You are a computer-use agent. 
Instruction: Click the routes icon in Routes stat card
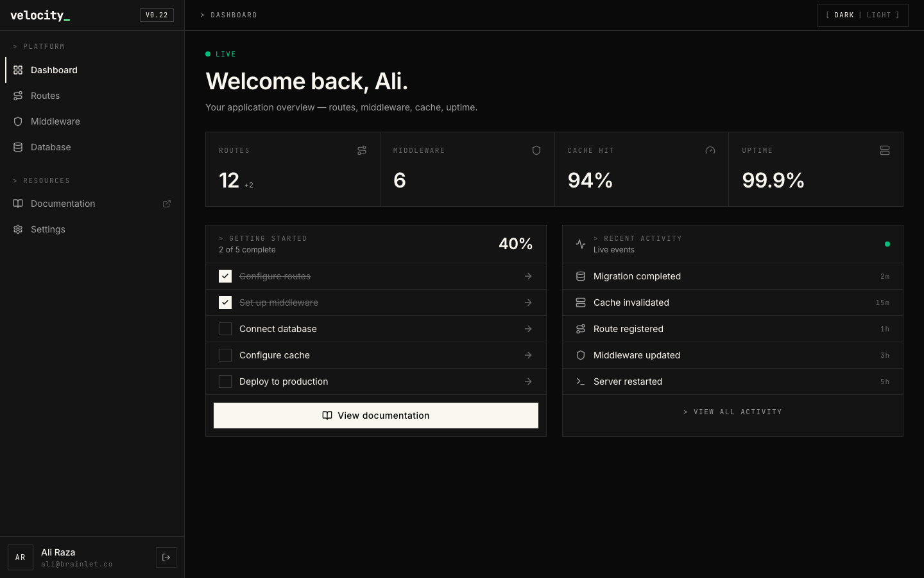(362, 150)
